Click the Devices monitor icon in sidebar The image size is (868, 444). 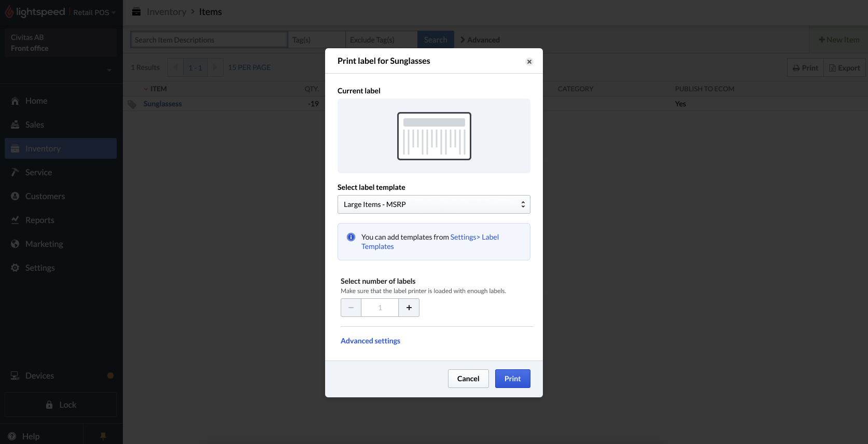(15, 376)
